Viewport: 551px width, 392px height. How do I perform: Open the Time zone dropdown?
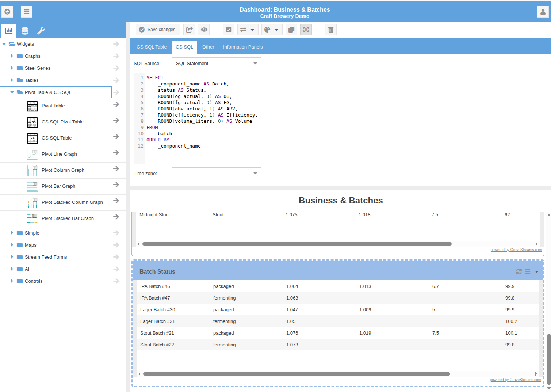[217, 173]
